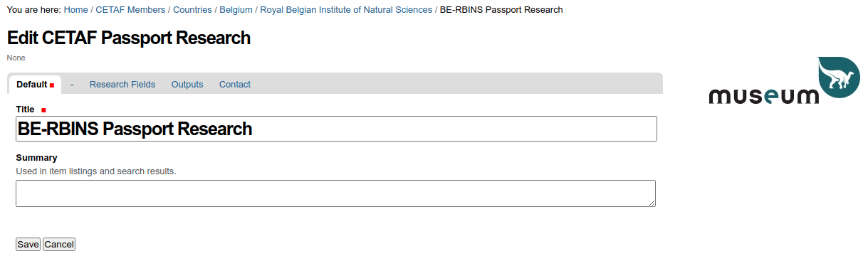Viewport: 868px width, 266px height.
Task: Open the Belgium breadcrumb link
Action: pyautogui.click(x=236, y=9)
